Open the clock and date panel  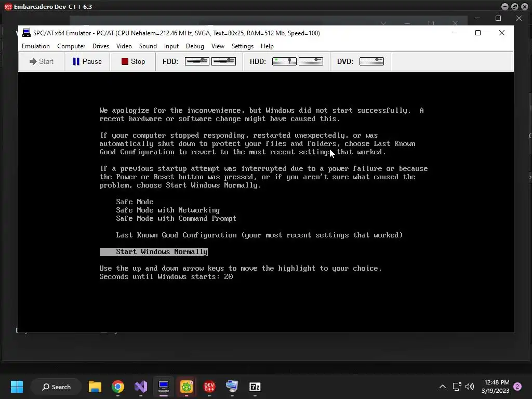[495, 387]
